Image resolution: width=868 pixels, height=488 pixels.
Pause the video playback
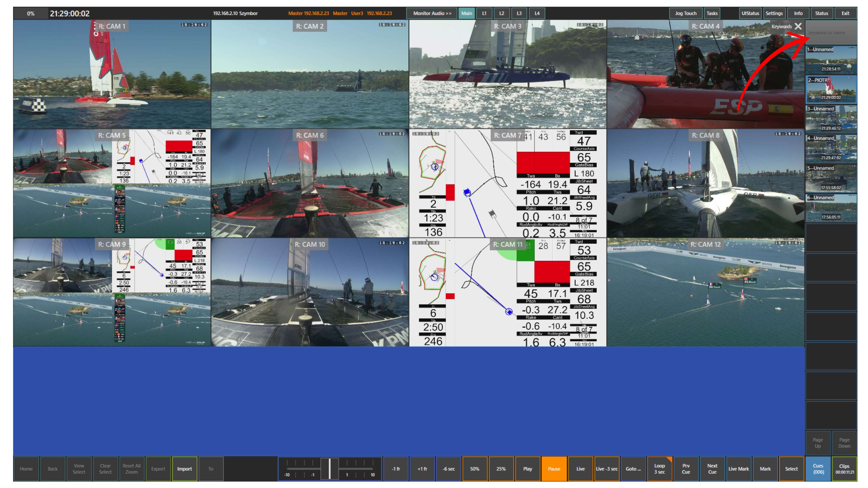(x=554, y=469)
